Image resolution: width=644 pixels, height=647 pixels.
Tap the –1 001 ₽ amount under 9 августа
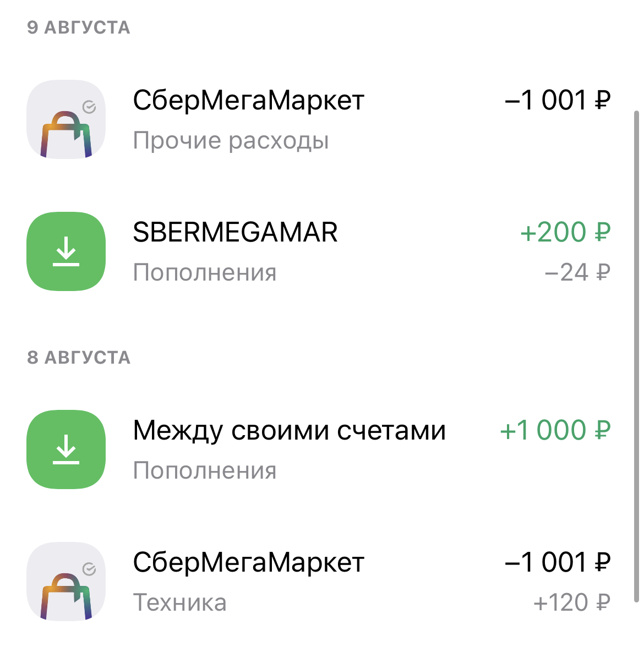558,100
